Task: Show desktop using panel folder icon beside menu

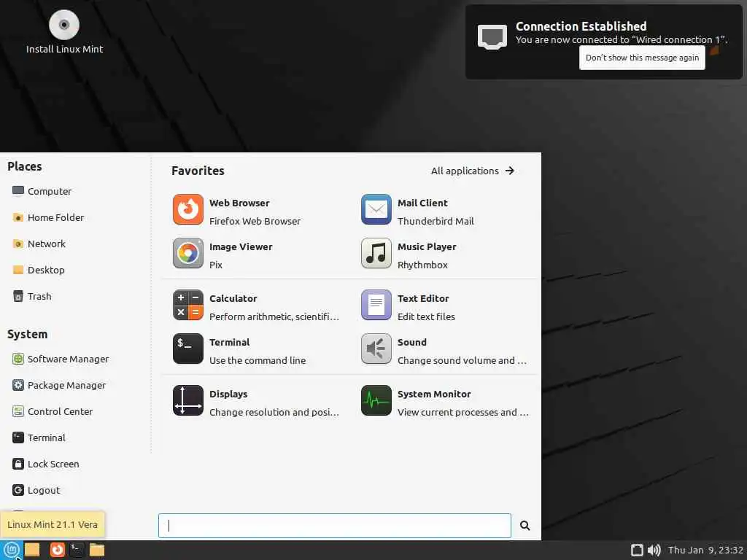Action: tap(32, 550)
